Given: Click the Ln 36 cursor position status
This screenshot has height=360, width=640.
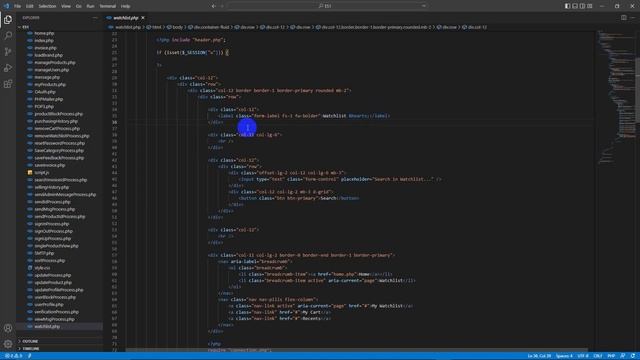Looking at the screenshot, I should click(x=539, y=356).
